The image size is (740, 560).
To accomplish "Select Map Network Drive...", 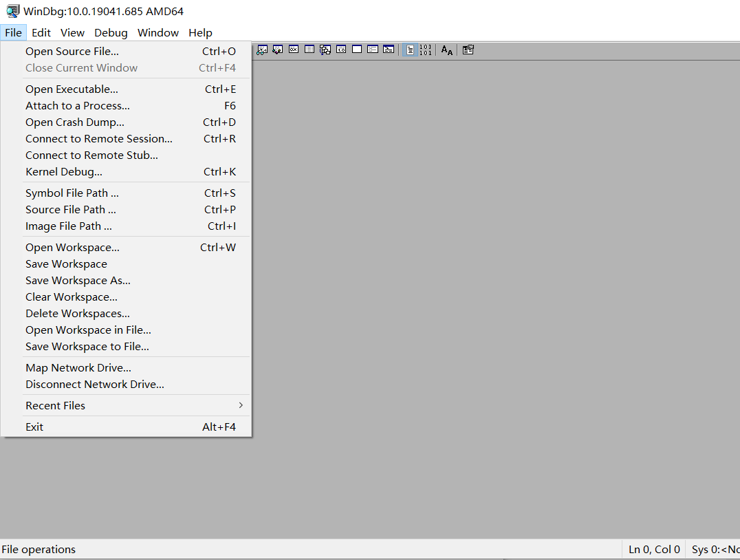I will (x=126, y=367).
